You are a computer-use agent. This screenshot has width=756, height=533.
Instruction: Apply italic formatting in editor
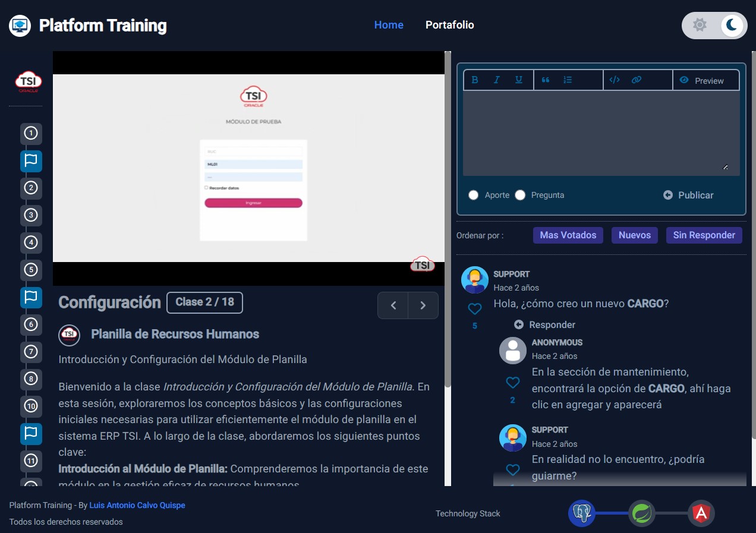tap(497, 80)
